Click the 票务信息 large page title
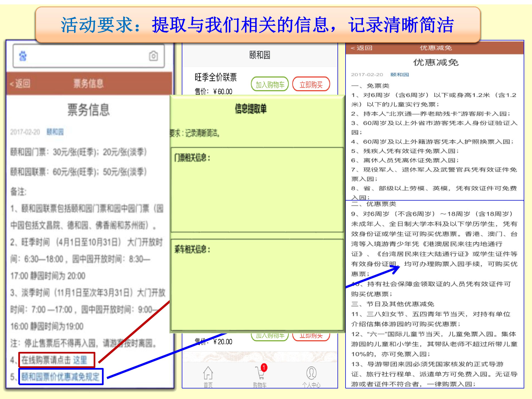 [x=88, y=110]
